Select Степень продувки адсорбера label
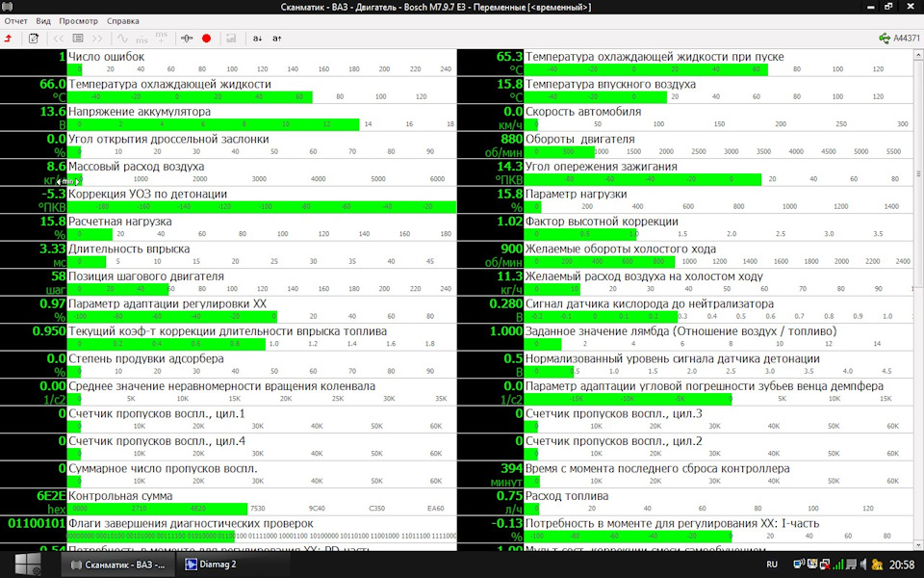 pyautogui.click(x=146, y=358)
